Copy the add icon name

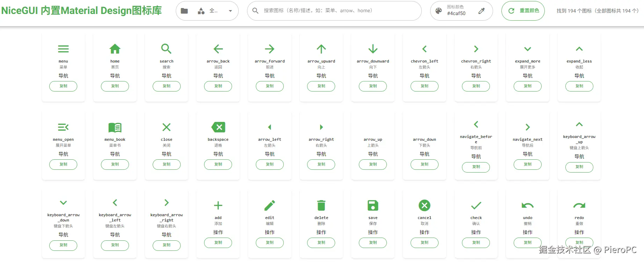pos(218,243)
